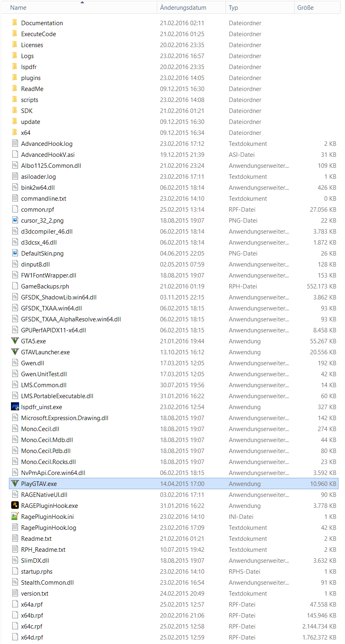Select the Mono.Cecil.Mdb.dll file name
The height and width of the screenshot is (644, 345).
pos(47,440)
